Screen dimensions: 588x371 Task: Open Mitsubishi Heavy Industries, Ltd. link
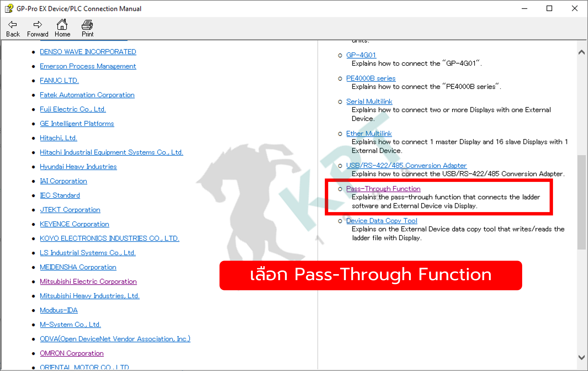(x=90, y=296)
